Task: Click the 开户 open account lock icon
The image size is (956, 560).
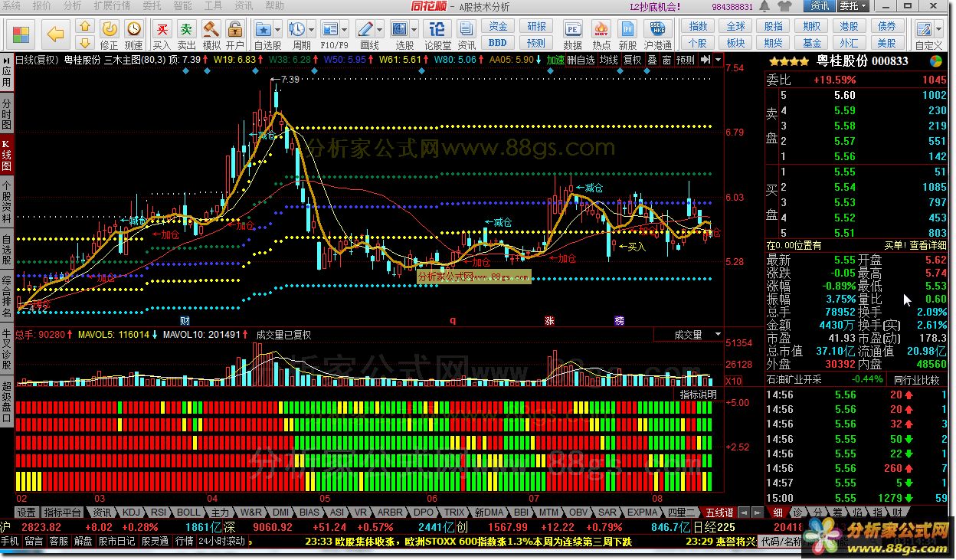Action: point(235,29)
